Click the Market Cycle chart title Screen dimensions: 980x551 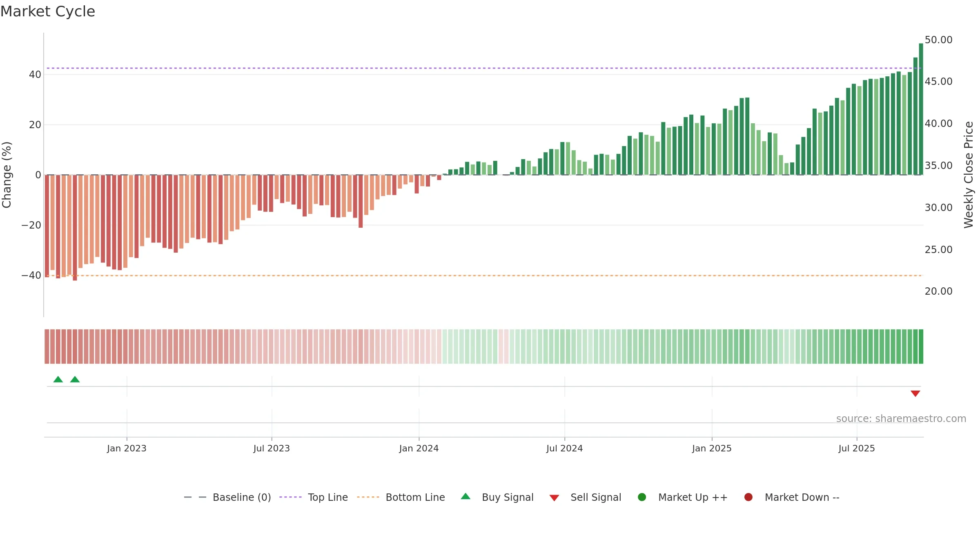click(48, 11)
